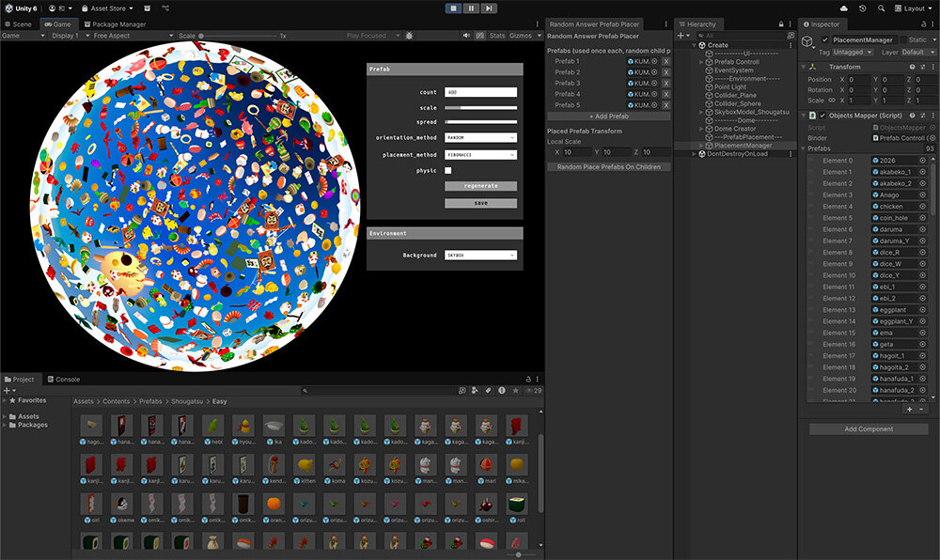Pause play mode with the Pause button
940x560 pixels.
pos(470,8)
